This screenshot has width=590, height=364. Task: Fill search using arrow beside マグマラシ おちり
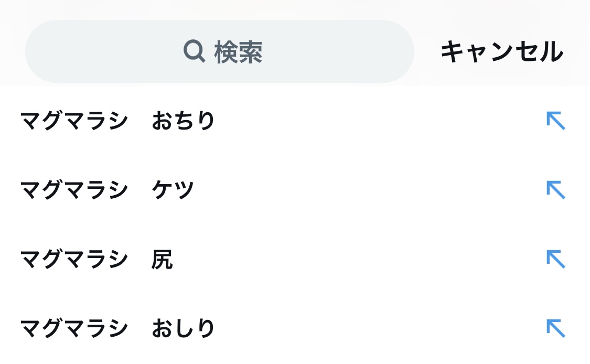(x=556, y=121)
